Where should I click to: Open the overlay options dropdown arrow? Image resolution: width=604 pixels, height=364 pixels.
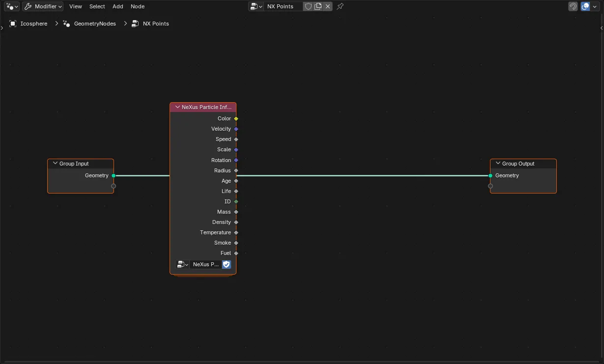click(x=595, y=6)
